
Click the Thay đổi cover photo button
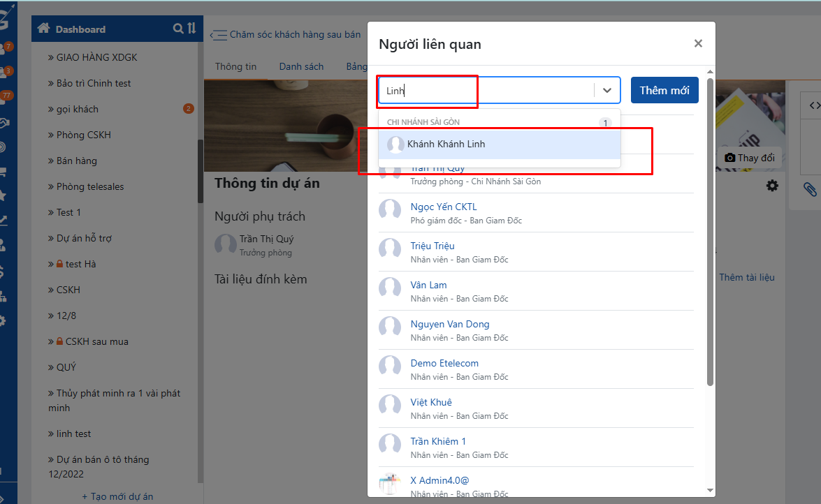pos(750,158)
